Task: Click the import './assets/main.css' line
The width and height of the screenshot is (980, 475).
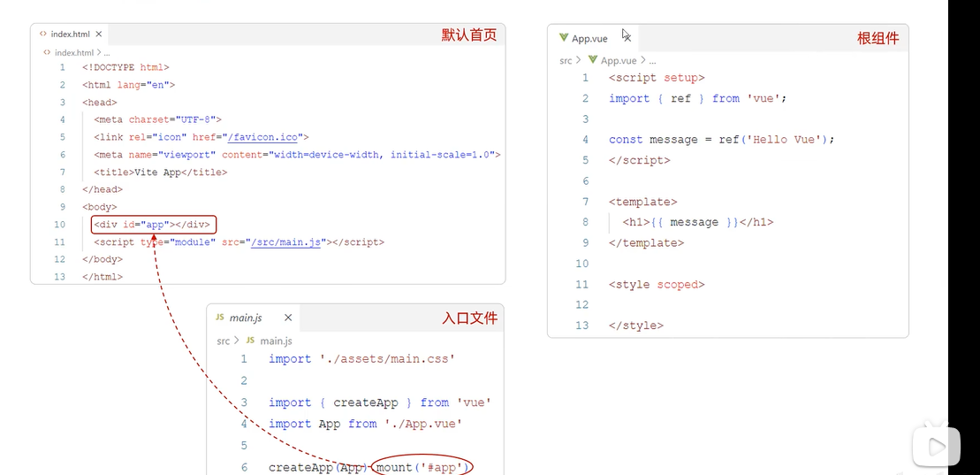Action: pyautogui.click(x=362, y=359)
